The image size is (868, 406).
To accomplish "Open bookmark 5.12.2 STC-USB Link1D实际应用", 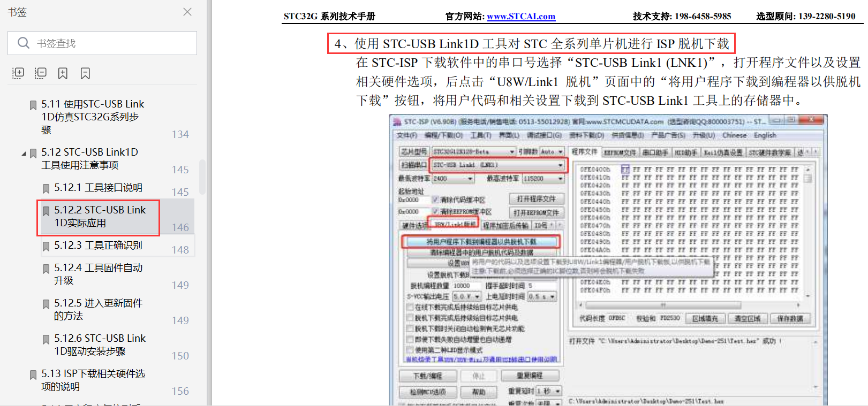I will click(x=100, y=216).
